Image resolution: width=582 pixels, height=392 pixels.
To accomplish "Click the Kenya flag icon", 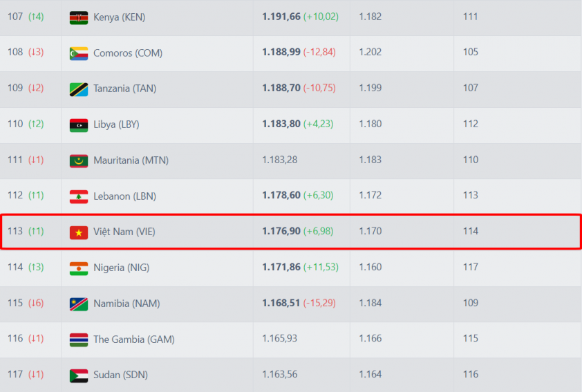I will click(79, 17).
